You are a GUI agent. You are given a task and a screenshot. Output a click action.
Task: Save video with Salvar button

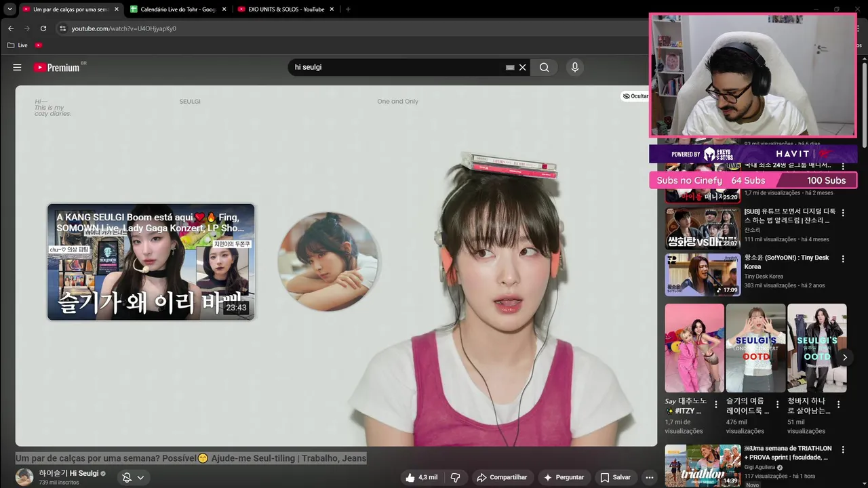(615, 477)
